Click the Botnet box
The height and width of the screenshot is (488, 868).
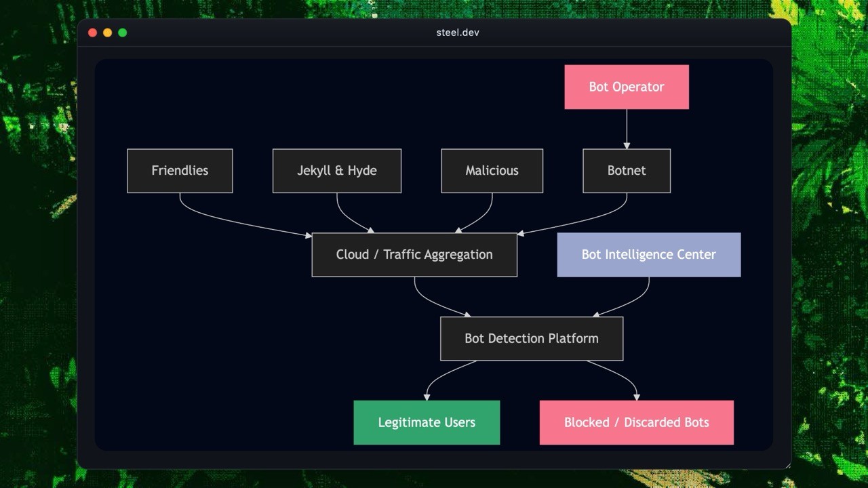(x=626, y=170)
